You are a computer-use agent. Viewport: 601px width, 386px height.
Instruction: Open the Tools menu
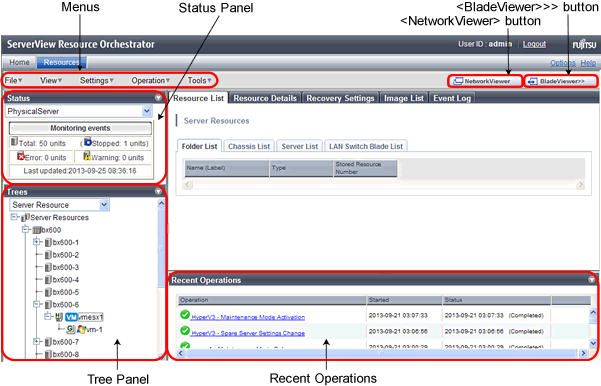point(199,80)
